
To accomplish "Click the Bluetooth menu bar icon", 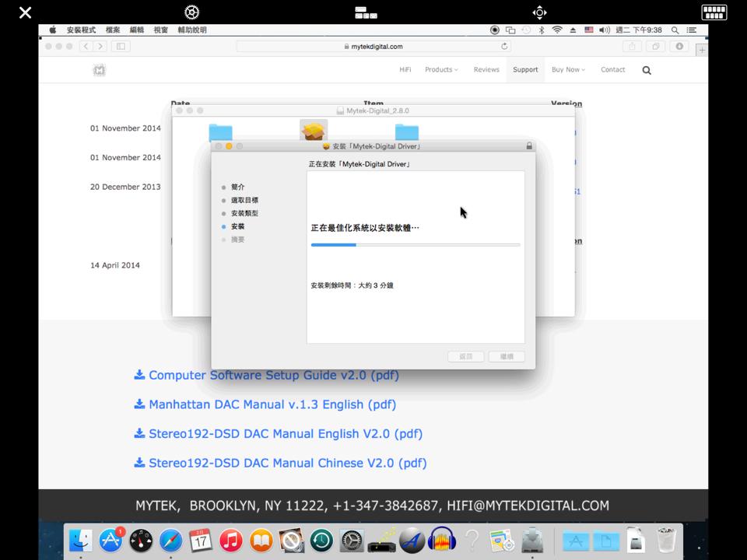I will point(542,30).
